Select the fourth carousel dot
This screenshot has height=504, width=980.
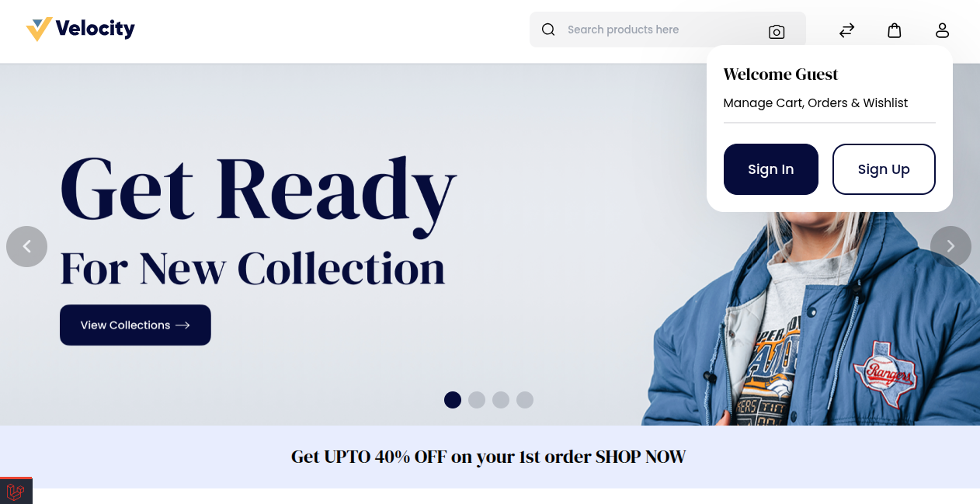pos(525,400)
